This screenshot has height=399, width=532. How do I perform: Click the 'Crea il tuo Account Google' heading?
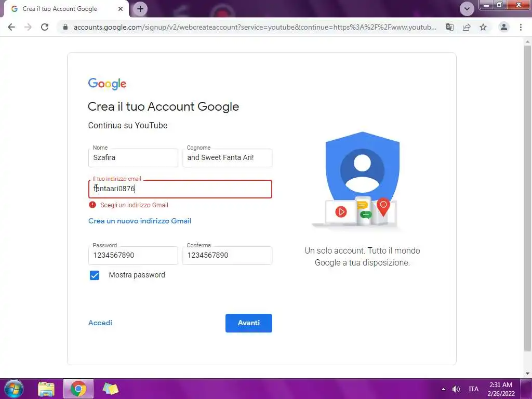164,107
